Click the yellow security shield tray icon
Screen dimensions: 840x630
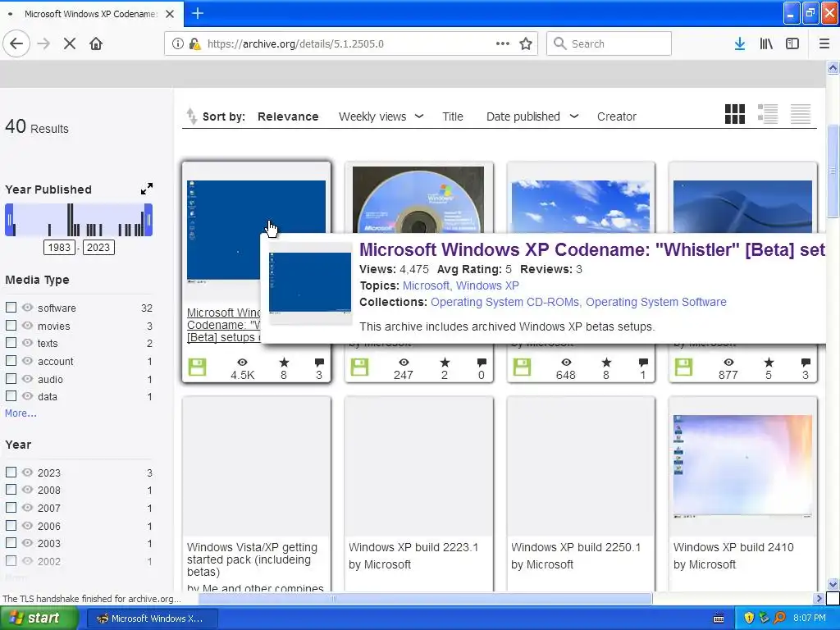click(749, 619)
